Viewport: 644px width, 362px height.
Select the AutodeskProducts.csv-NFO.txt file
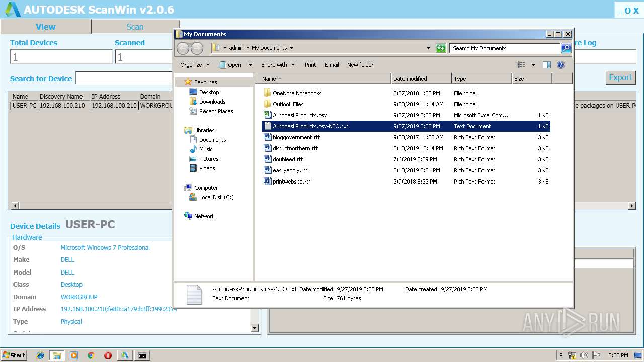coord(406,126)
